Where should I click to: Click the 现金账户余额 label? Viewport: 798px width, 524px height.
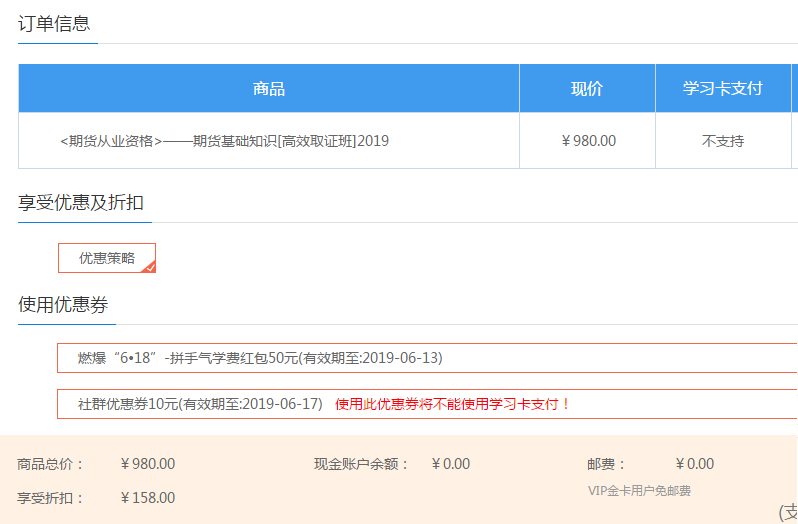coord(361,464)
